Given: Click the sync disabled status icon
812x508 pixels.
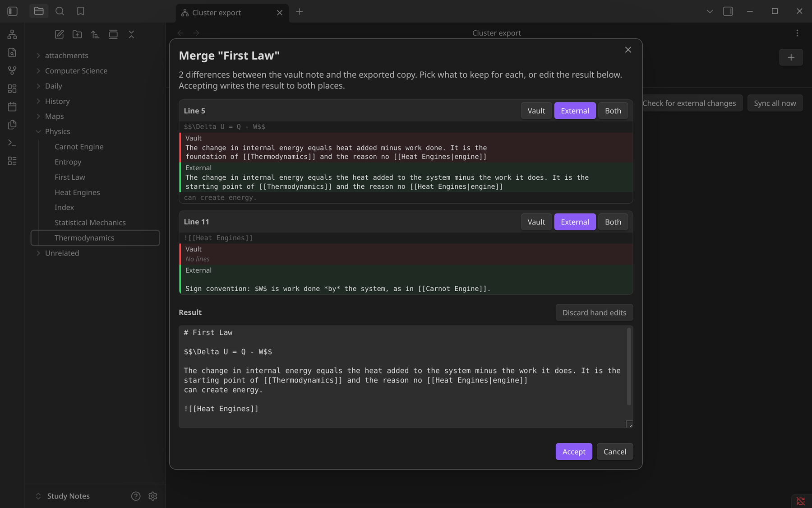Looking at the screenshot, I should click(x=801, y=501).
